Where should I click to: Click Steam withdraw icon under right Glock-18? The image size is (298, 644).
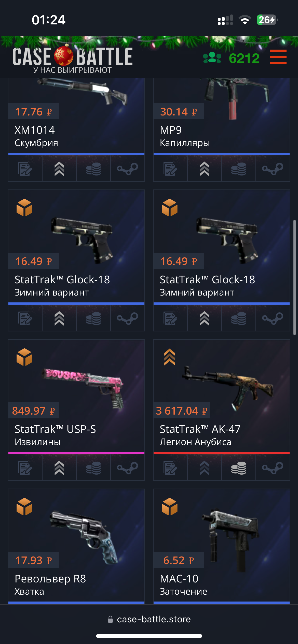pos(273,318)
